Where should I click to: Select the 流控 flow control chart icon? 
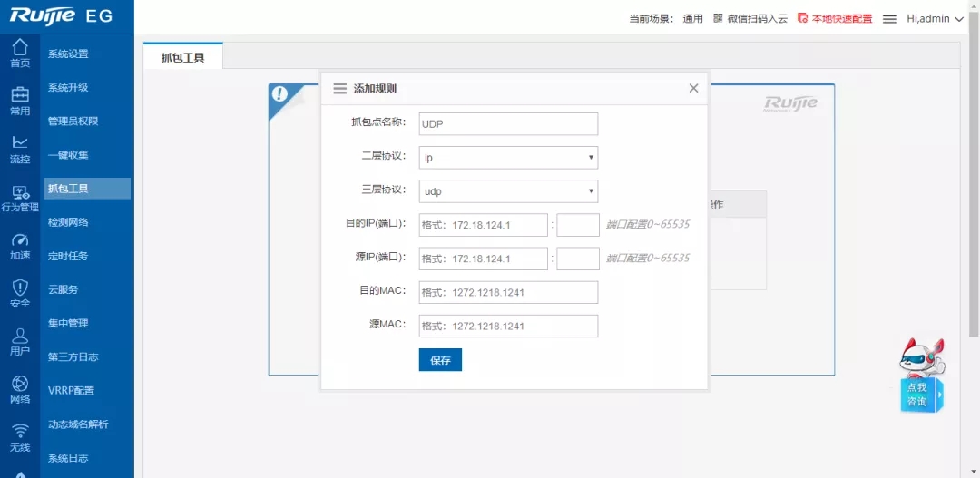pos(20,144)
